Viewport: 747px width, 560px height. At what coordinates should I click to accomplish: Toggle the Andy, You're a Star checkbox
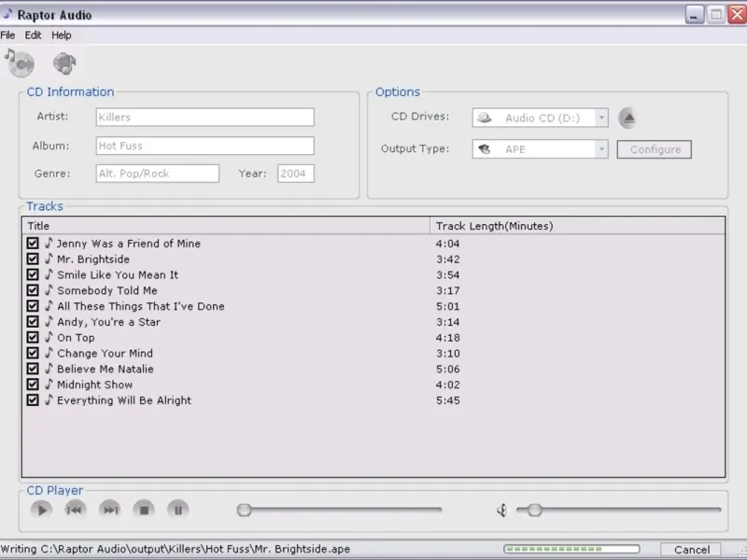(x=33, y=322)
